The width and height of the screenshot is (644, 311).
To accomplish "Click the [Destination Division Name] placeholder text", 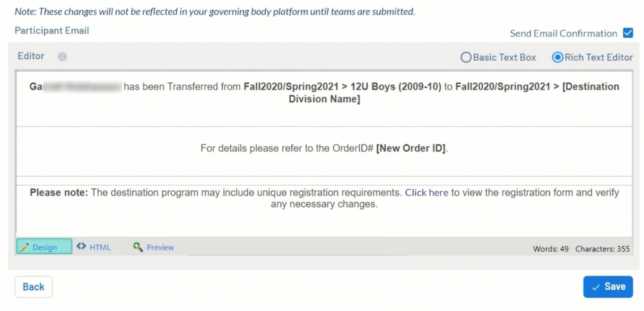I will pos(324,99).
